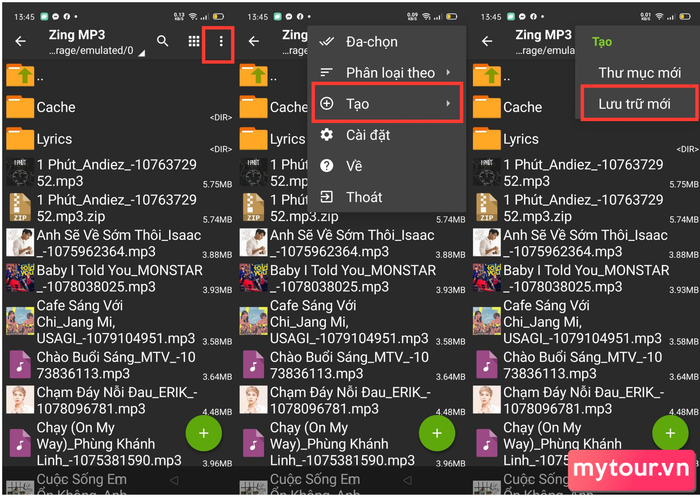Open Cài đặt from the menu

click(387, 135)
